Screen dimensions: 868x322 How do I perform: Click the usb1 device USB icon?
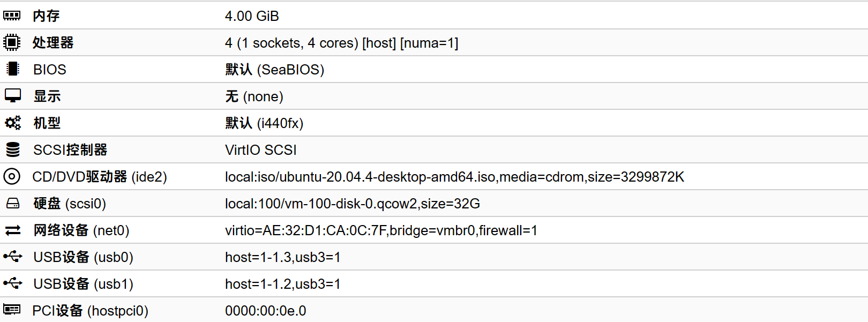click(x=12, y=283)
